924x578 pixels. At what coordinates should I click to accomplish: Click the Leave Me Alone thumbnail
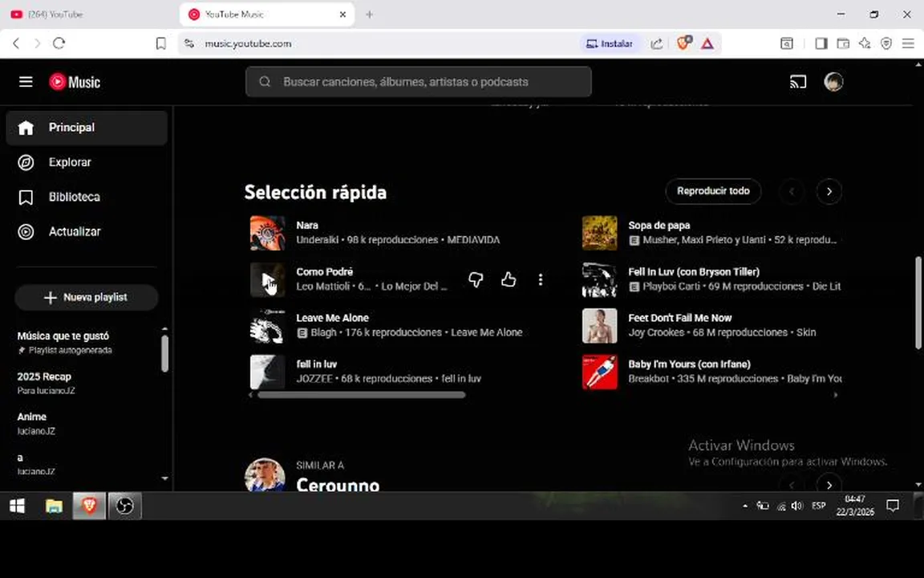pos(268,326)
